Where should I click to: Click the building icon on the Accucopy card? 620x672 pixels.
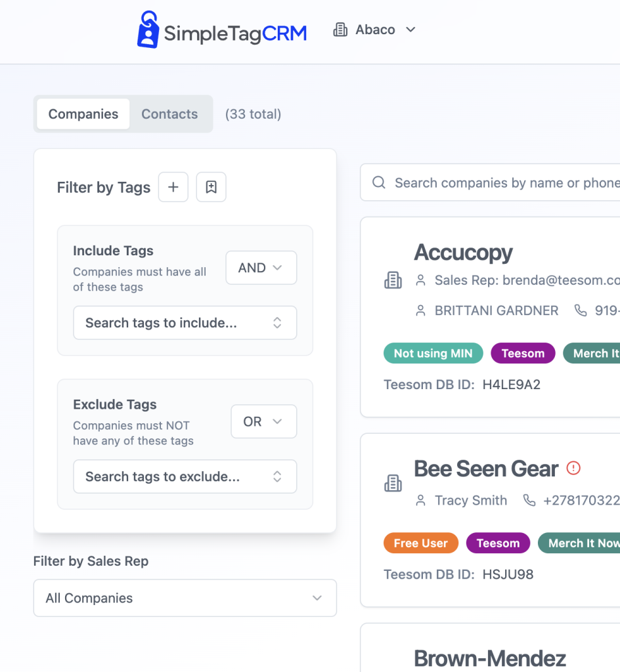393,281
